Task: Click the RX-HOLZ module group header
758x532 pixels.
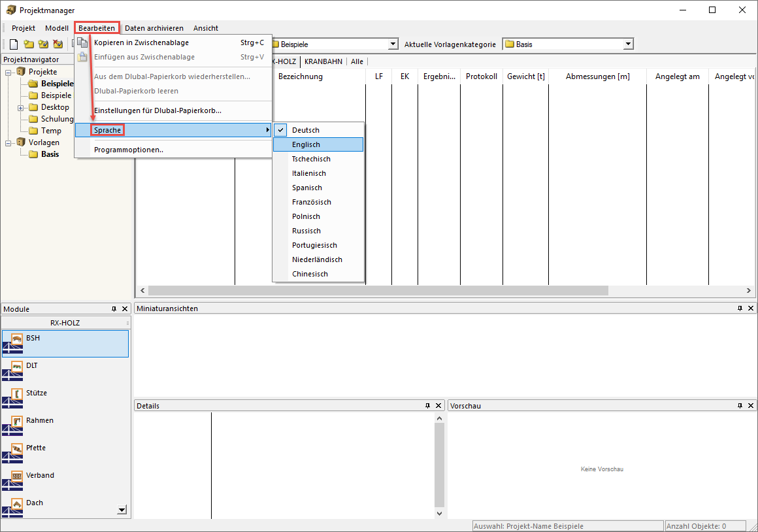Action: click(x=65, y=323)
